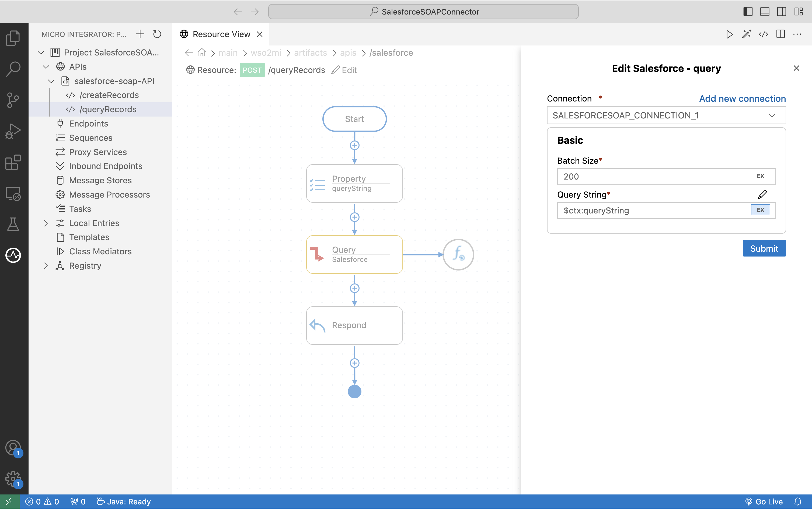Image resolution: width=812 pixels, height=509 pixels.
Task: Toggle secondary side bar layout icon
Action: [782, 12]
